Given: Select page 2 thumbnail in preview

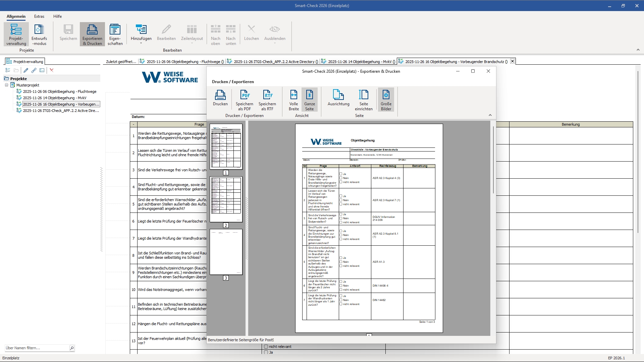Looking at the screenshot, I should point(226,199).
